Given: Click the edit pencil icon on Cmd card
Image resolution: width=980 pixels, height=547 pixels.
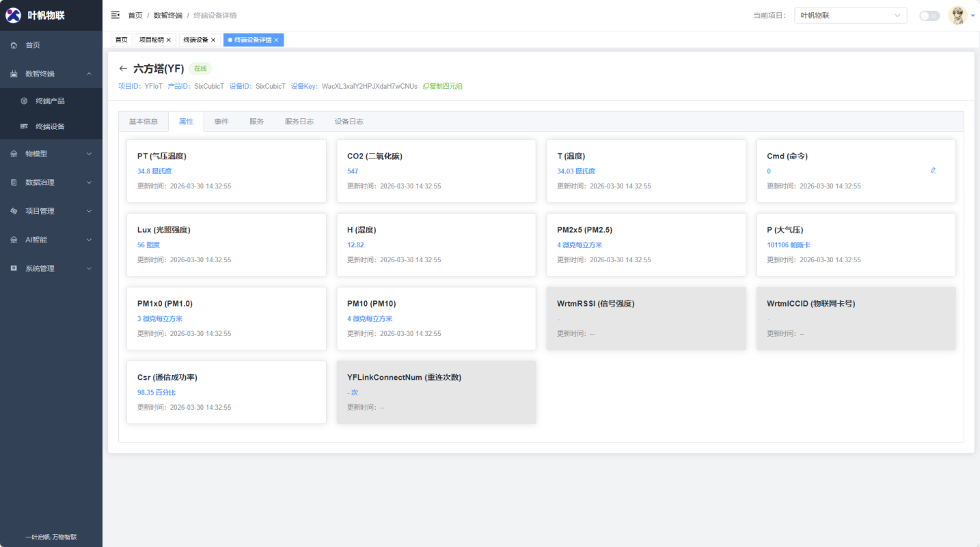Looking at the screenshot, I should pos(933,171).
